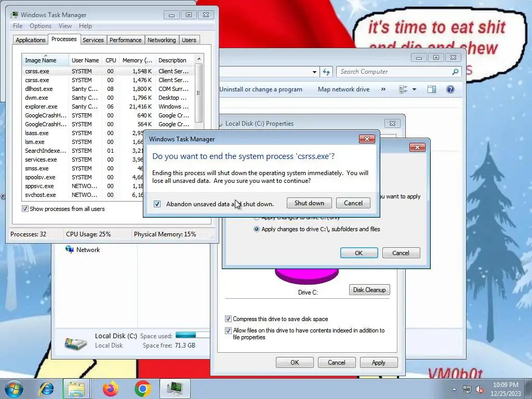
Task: Switch to the Performance tab
Action: (x=126, y=40)
